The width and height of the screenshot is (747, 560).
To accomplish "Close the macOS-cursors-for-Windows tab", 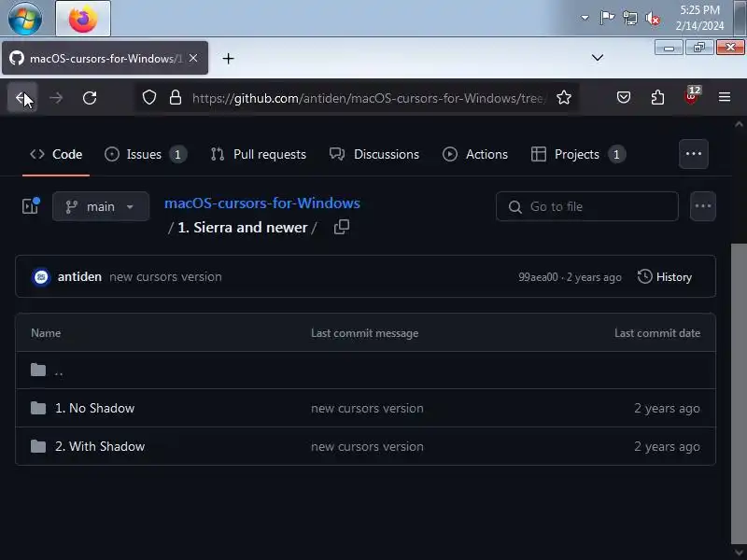I will 193,58.
